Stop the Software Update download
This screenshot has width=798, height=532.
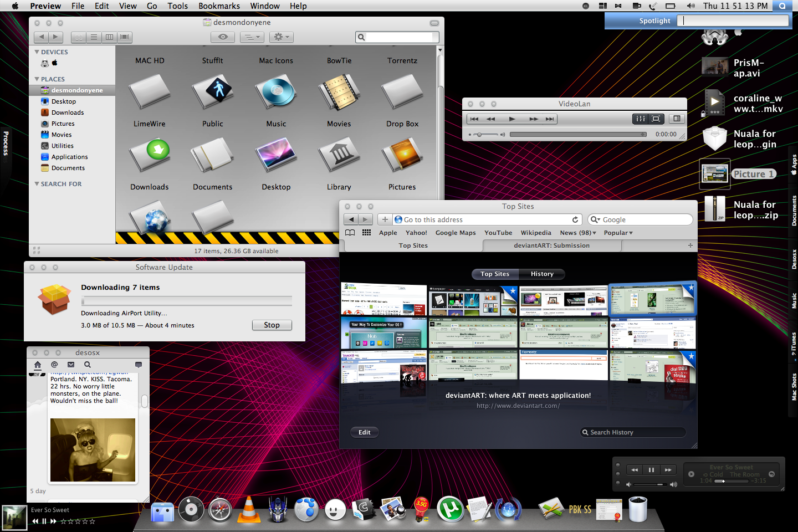click(x=272, y=325)
